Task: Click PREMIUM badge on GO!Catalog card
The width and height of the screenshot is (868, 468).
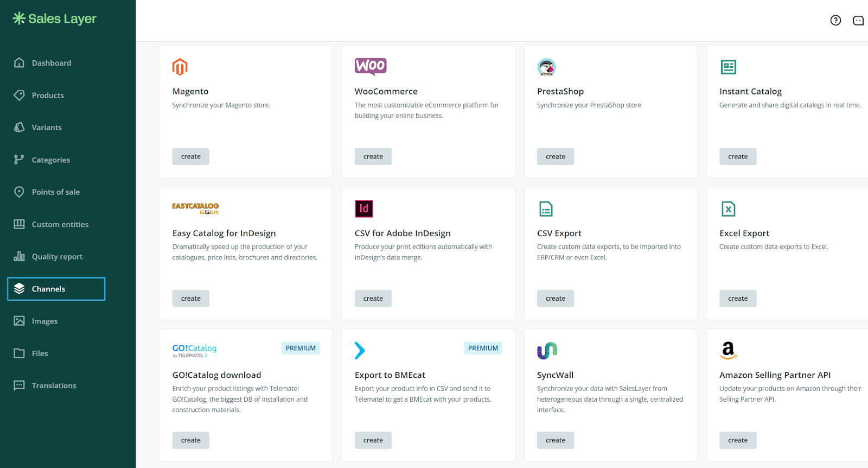Action: [x=301, y=348]
